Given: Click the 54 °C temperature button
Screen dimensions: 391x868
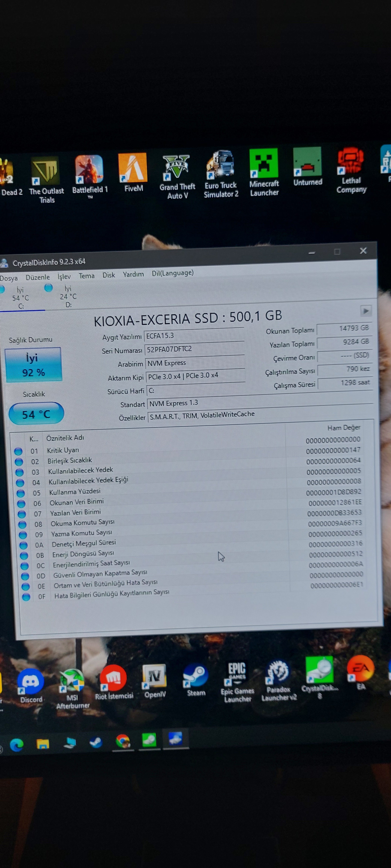Looking at the screenshot, I should coord(36,414).
